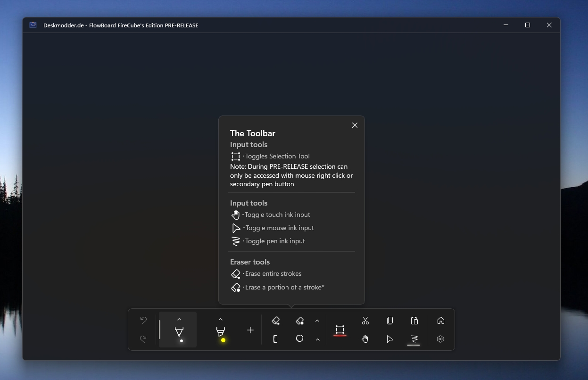Cut selection with the scissors icon
This screenshot has height=380, width=588.
coord(365,321)
